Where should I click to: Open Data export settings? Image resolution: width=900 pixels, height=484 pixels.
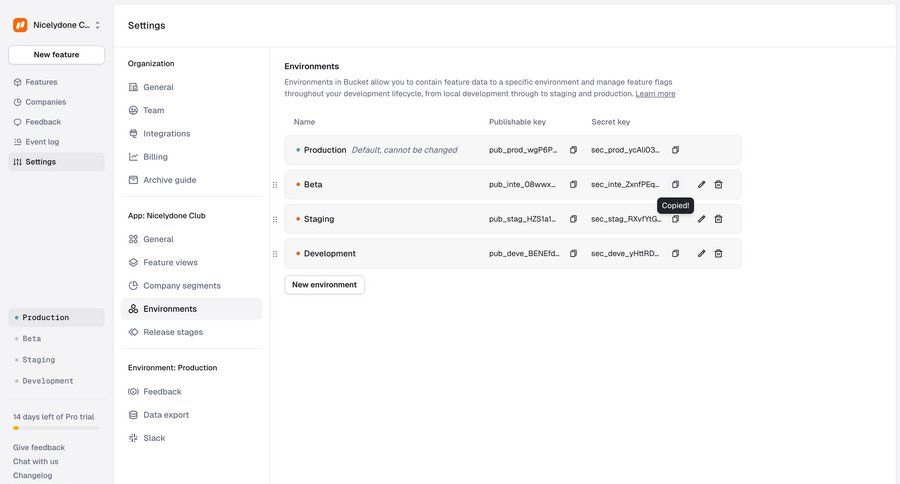(x=192, y=415)
